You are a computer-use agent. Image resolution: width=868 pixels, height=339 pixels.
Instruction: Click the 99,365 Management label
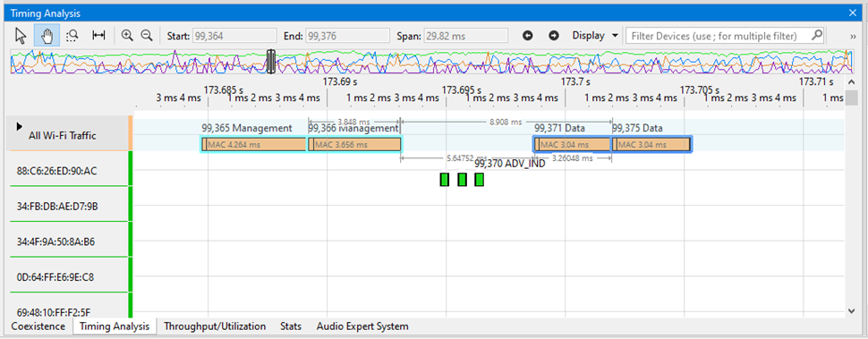[246, 128]
